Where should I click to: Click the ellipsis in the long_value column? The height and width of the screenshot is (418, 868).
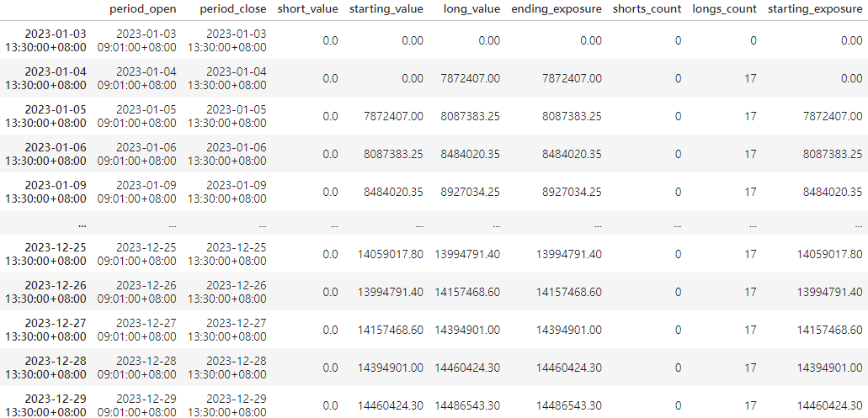pyautogui.click(x=496, y=225)
